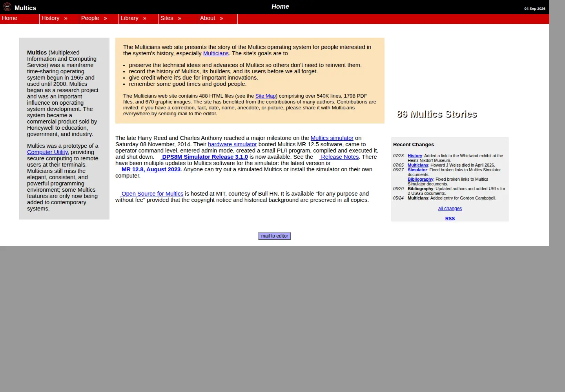Screen dimensions: 565x392
Task: Click the 04 Sep 2026 date text
Action: 535,9
